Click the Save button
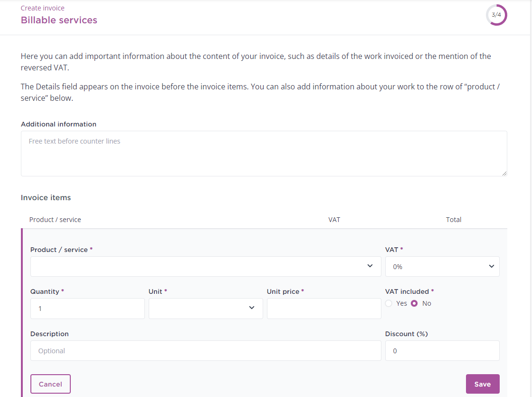 point(483,384)
